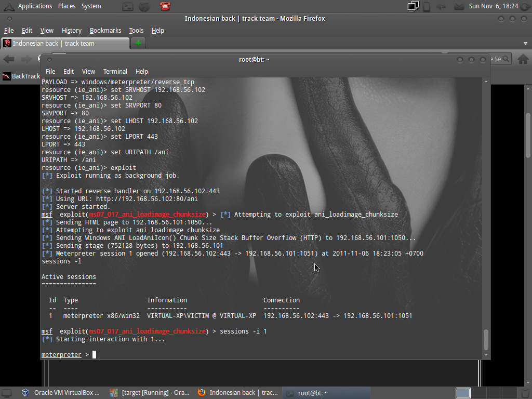Screen dimensions: 532x399
Task: Click the URL text http://192.168.56.102:80/ani
Action: [x=147, y=199]
